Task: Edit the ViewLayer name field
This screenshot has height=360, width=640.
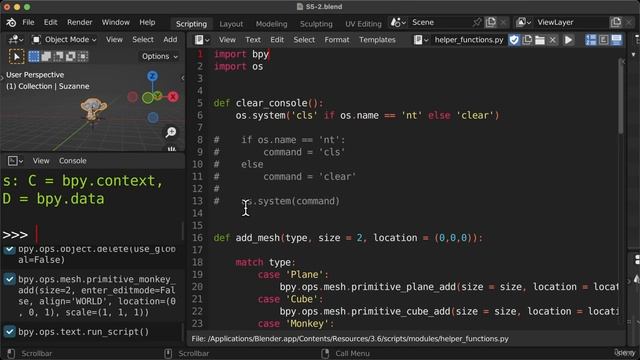Action: (571, 22)
